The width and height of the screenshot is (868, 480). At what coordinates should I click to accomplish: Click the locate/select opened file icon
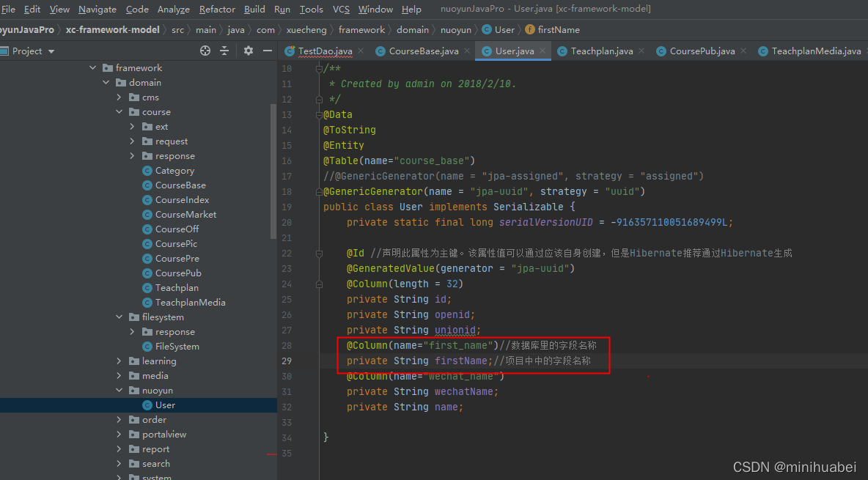[205, 51]
